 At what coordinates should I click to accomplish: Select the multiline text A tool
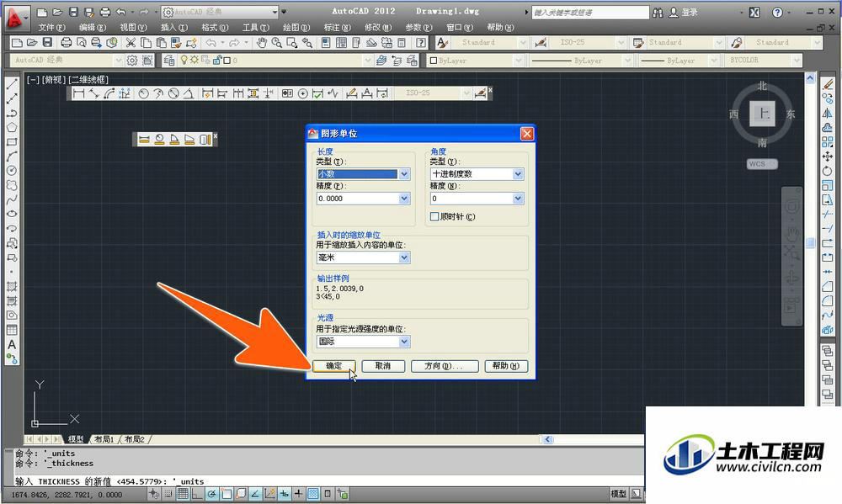coord(11,345)
